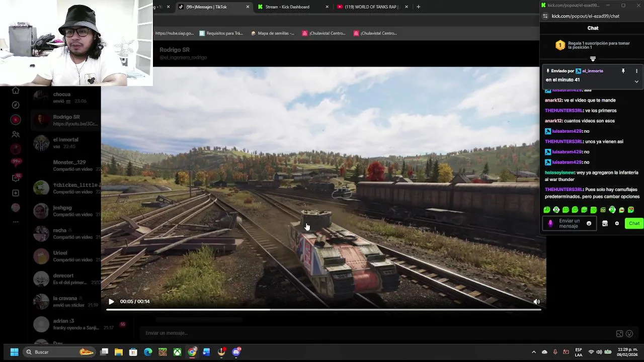Open Discord from the taskbar
The height and width of the screenshot is (362, 644).
pyautogui.click(x=236, y=352)
